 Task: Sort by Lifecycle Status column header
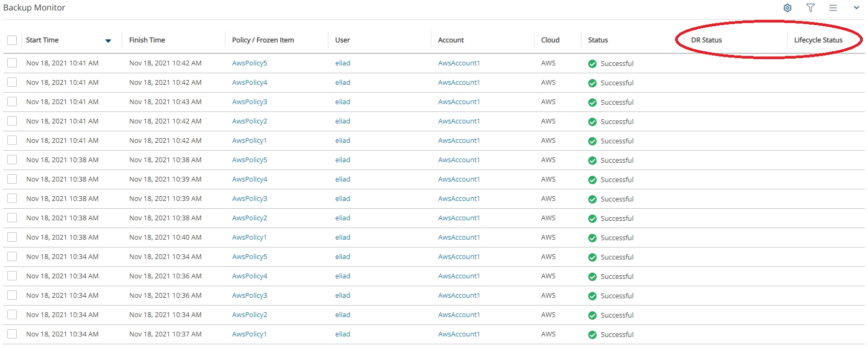click(x=818, y=40)
